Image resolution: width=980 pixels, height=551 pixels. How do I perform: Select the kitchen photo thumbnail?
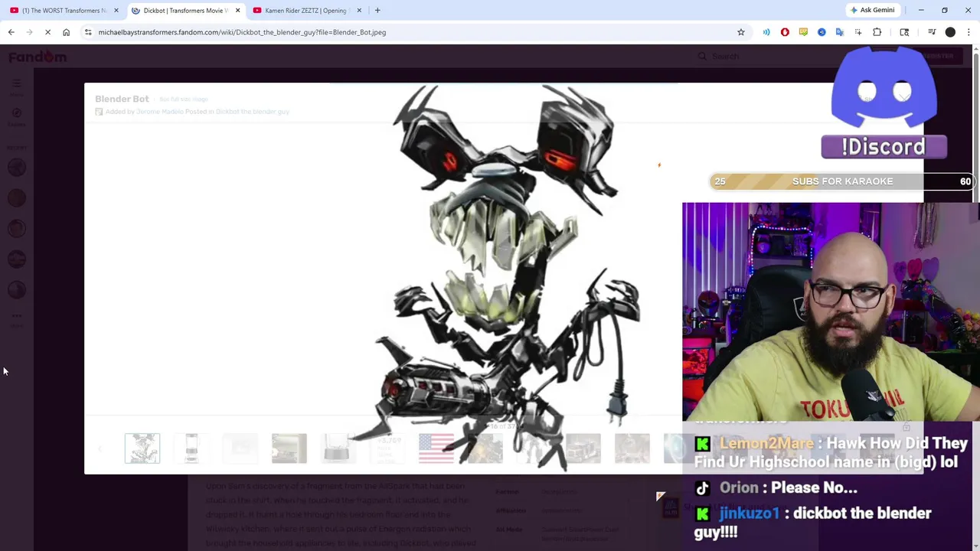[x=289, y=448]
